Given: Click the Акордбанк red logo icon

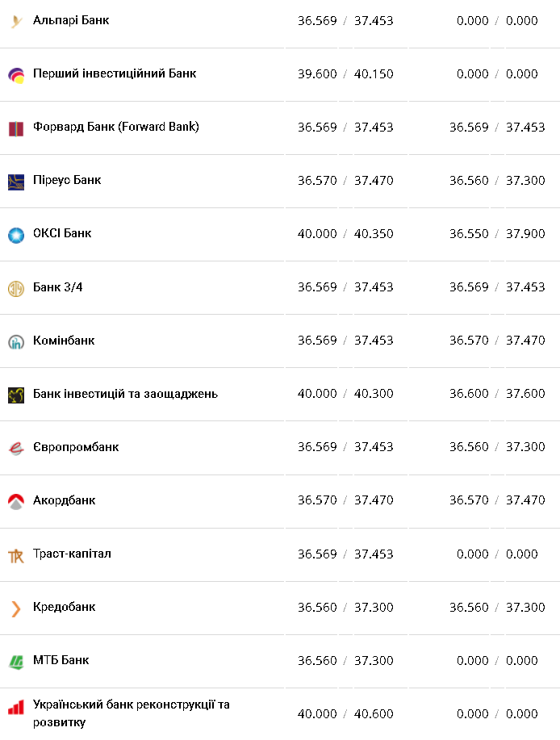Looking at the screenshot, I should [16, 501].
